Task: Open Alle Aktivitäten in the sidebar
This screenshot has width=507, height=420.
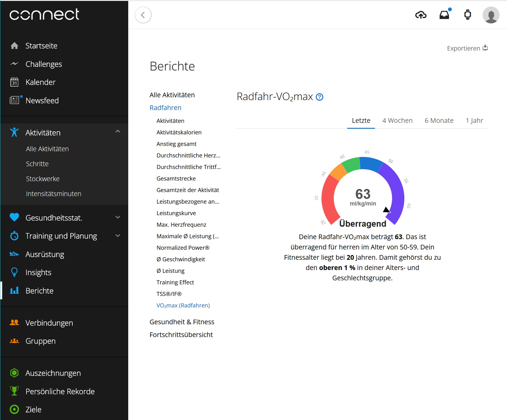Action: pos(47,149)
